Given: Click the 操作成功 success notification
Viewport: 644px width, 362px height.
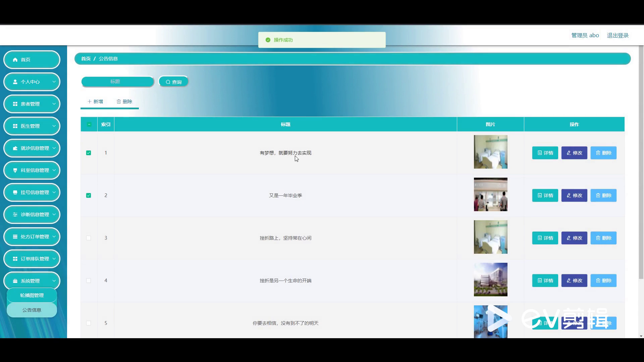Looking at the screenshot, I should 322,40.
